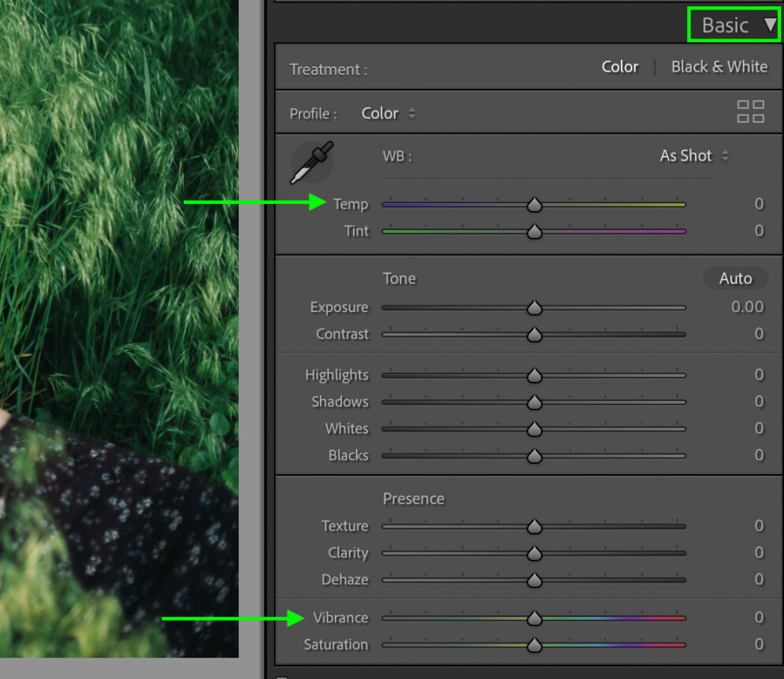The image size is (784, 679).
Task: Click the Exposure slider handle
Action: (x=534, y=308)
